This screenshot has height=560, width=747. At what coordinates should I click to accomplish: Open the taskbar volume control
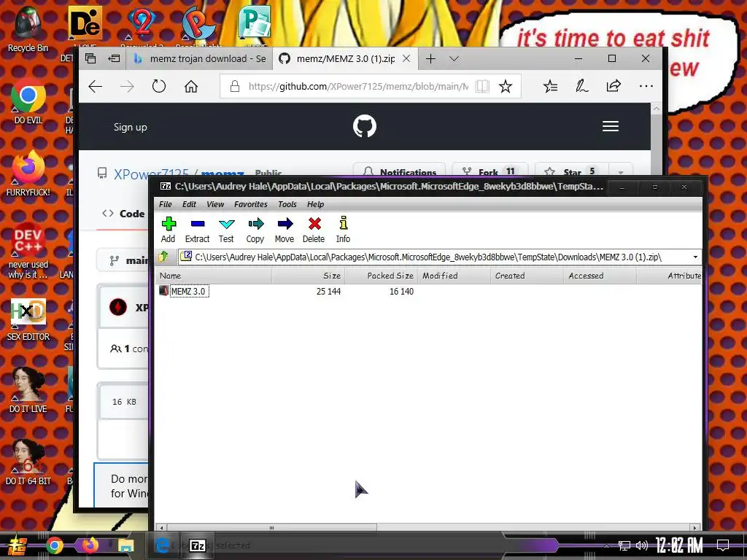coord(642,545)
